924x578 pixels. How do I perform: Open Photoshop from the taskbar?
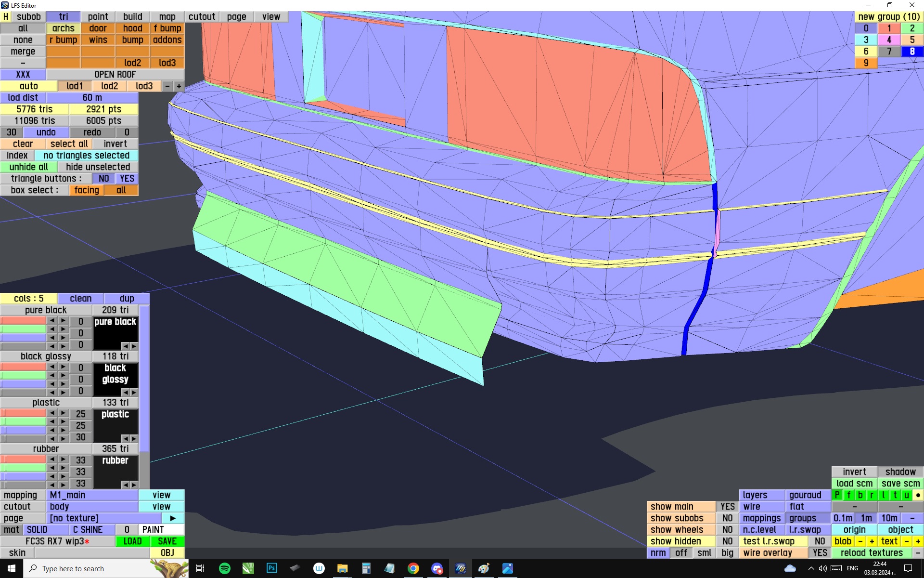click(x=271, y=568)
